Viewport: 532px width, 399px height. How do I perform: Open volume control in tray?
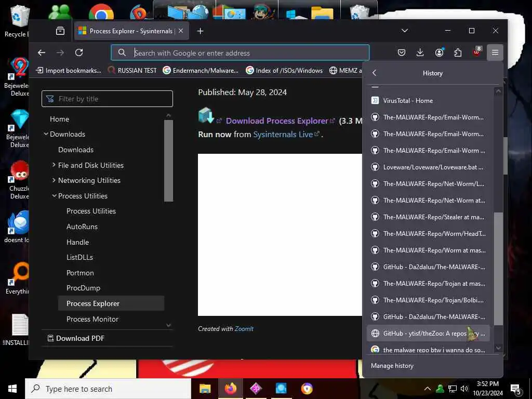pyautogui.click(x=464, y=389)
